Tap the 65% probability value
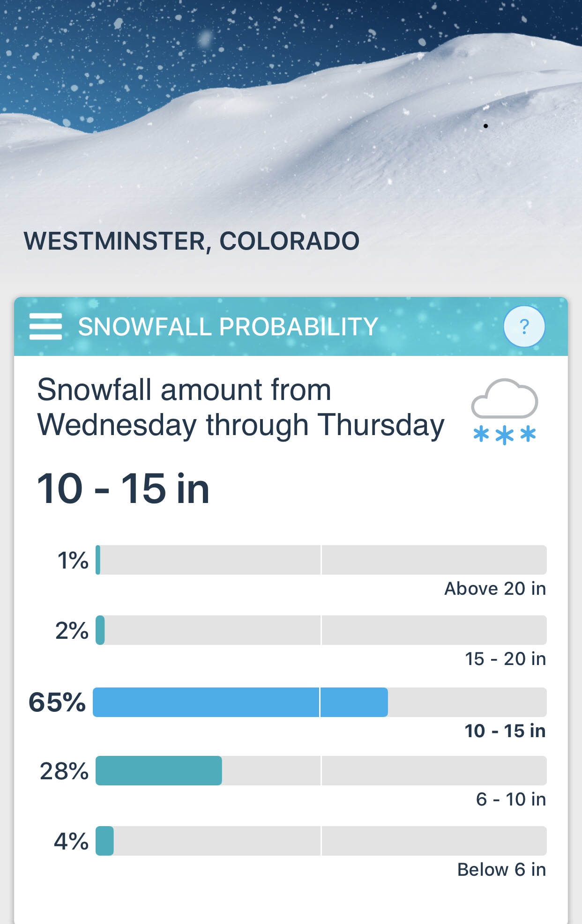Screen dimensions: 582x924 pyautogui.click(x=57, y=702)
